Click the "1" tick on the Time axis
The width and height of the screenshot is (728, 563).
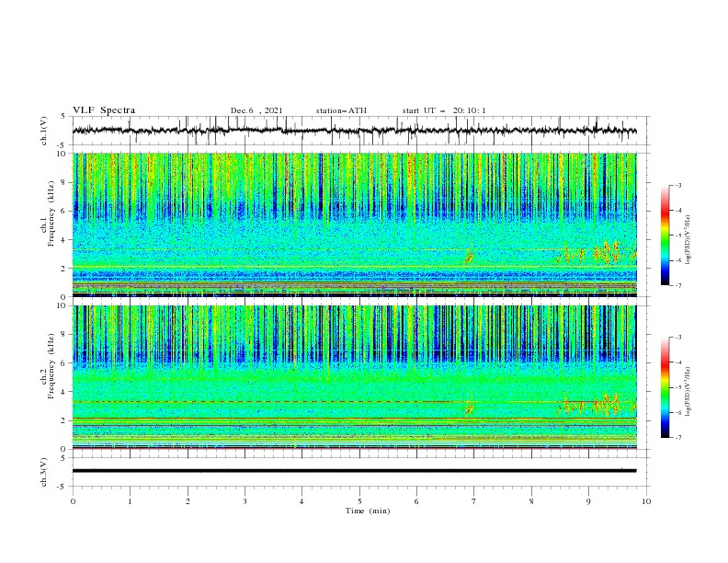[x=130, y=501]
